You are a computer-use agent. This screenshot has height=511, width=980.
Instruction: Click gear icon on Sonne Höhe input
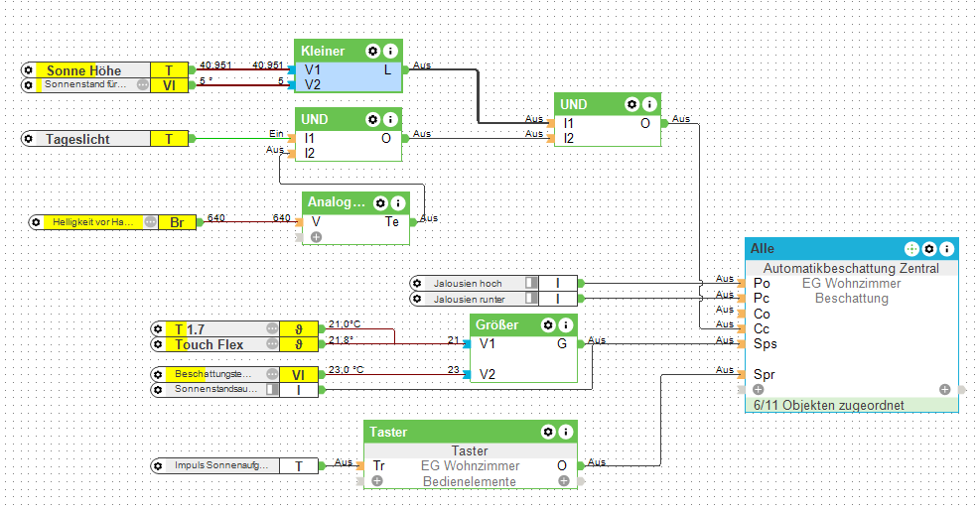point(28,70)
